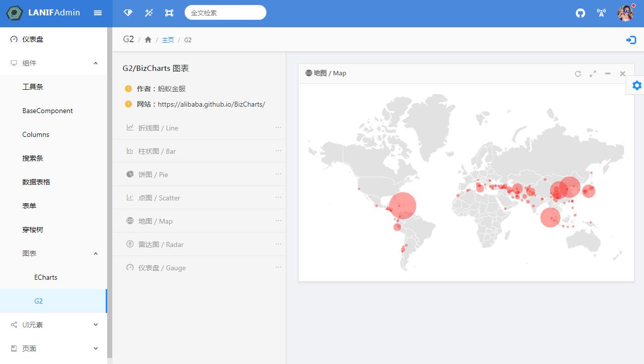Select ECharts in the sidebar
Image resolution: width=644 pixels, height=364 pixels.
tap(54, 277)
